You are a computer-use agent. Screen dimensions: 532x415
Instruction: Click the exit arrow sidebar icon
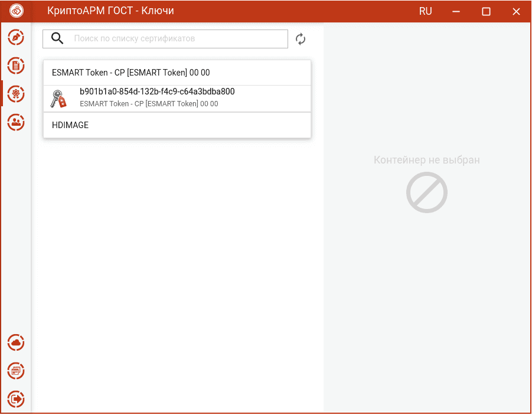coord(16,399)
